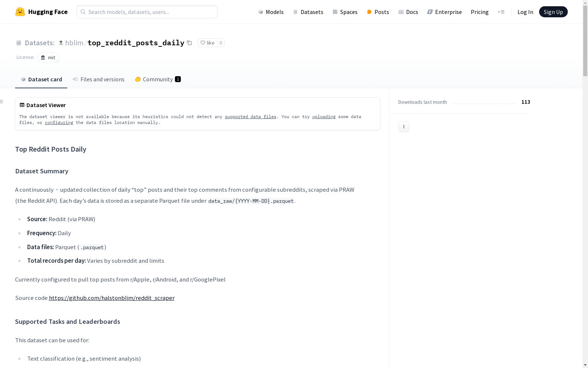Image resolution: width=588 pixels, height=368 pixels.
Task: Go to Spaces
Action: click(345, 12)
